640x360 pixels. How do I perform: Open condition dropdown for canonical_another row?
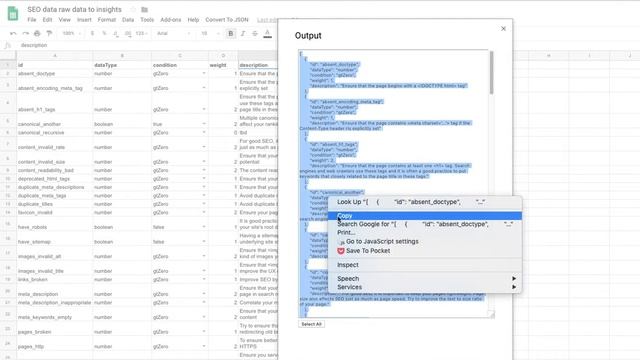coord(204,124)
